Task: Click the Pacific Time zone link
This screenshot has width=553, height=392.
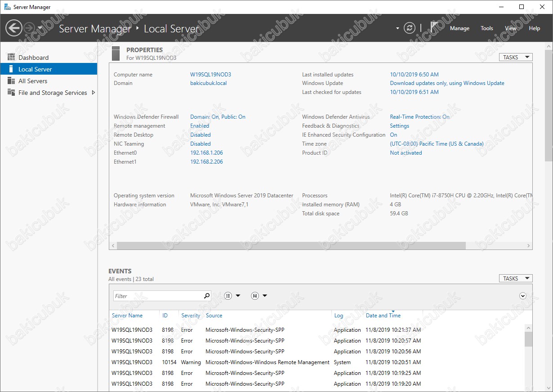Action: pos(437,144)
